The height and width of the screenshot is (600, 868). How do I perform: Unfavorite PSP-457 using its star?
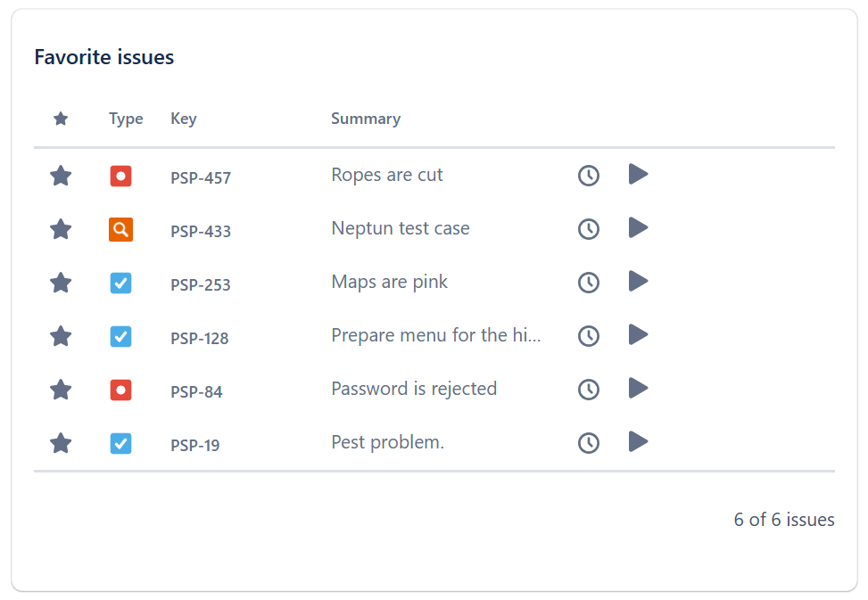[x=61, y=176]
